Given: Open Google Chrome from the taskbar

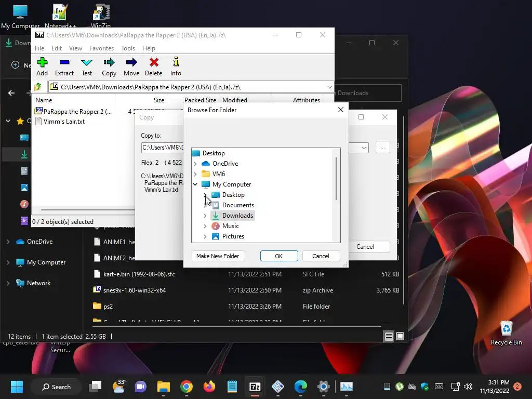Looking at the screenshot, I should coord(187,387).
